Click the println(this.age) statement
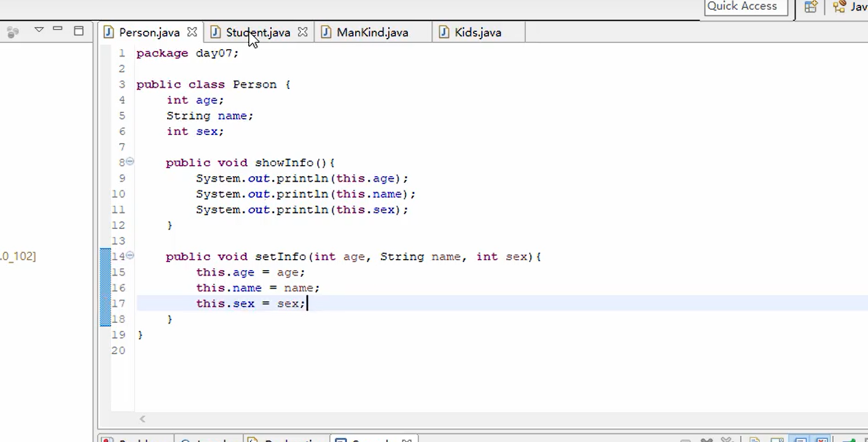The height and width of the screenshot is (442, 868). click(302, 179)
